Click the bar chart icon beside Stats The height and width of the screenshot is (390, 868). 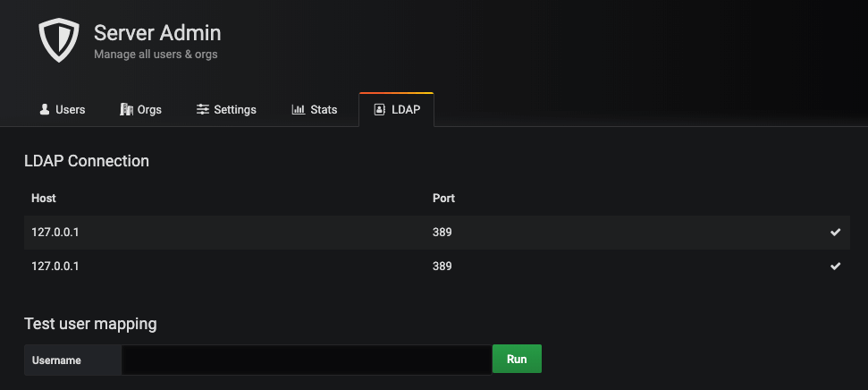pyautogui.click(x=299, y=110)
